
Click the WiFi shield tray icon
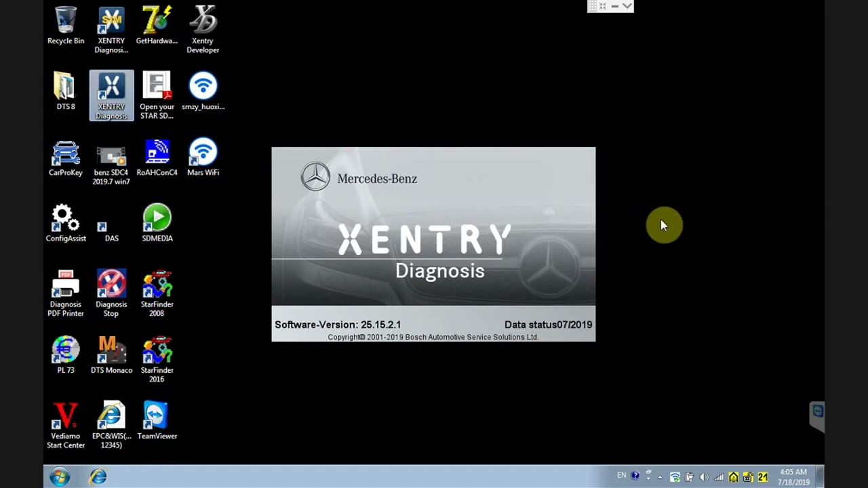click(x=675, y=477)
